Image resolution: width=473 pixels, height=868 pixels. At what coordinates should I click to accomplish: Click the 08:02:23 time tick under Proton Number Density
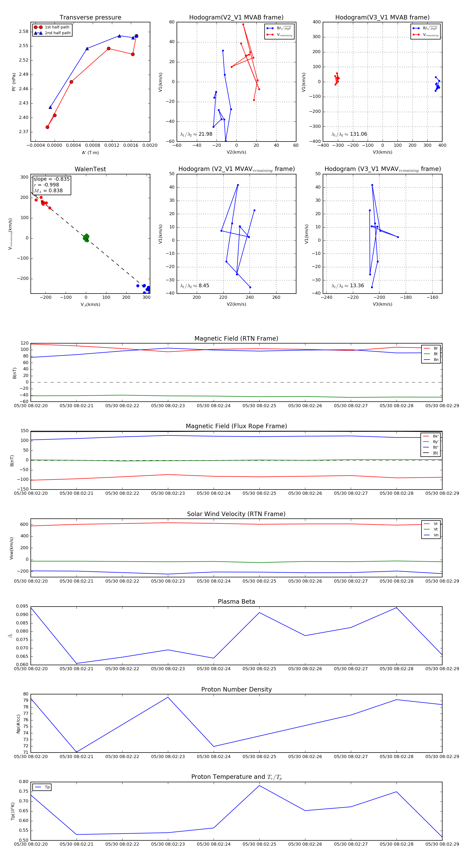pyautogui.click(x=168, y=756)
